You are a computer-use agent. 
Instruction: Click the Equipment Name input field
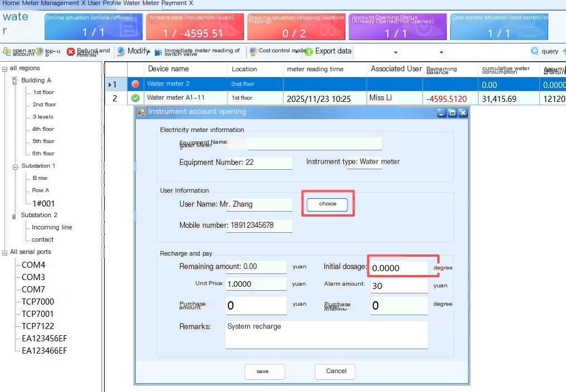point(314,144)
